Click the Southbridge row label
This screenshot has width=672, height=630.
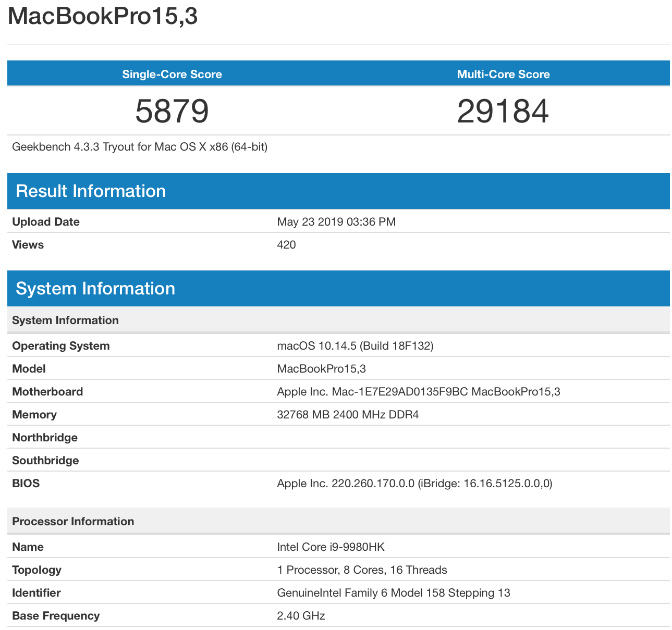(45, 461)
